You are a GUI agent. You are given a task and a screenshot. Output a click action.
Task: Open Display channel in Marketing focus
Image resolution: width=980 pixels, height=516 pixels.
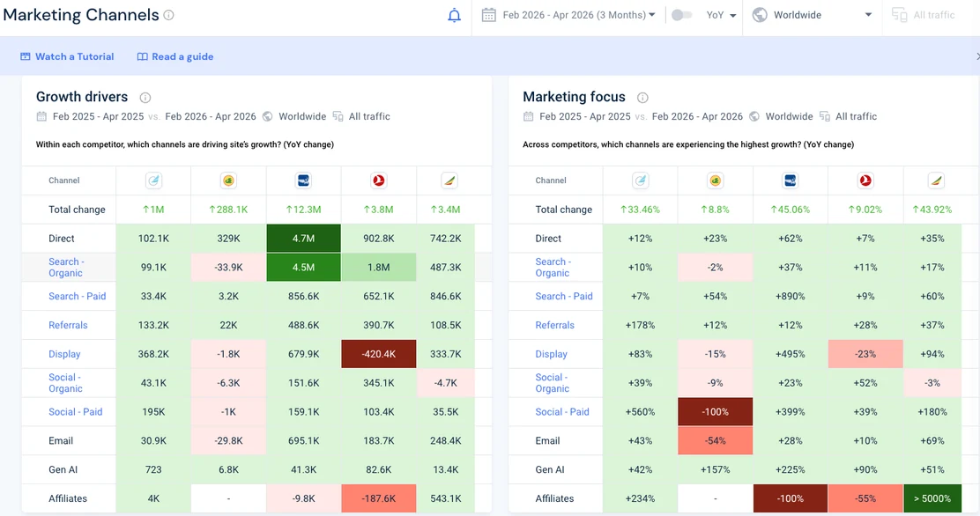pyautogui.click(x=552, y=354)
